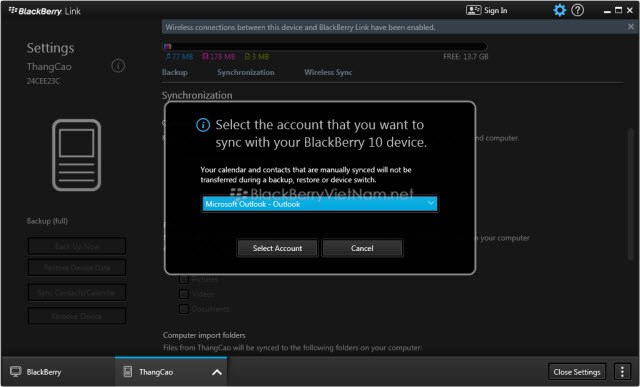Switch to the Wireless Sync tab
The image size is (640, 387).
328,72
